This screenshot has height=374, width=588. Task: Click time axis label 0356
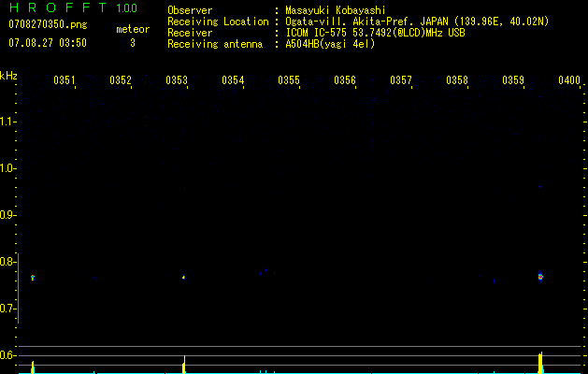345,80
